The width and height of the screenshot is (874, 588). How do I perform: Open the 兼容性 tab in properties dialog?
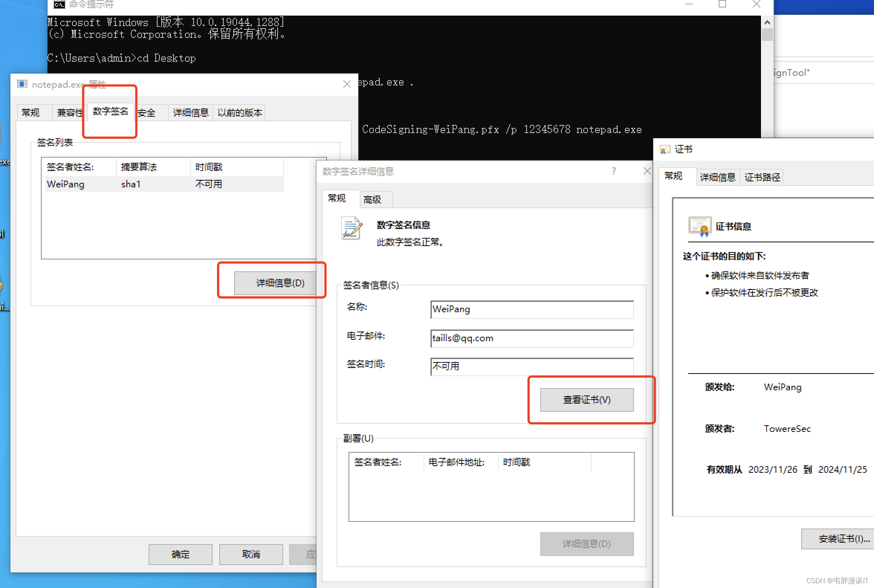70,113
